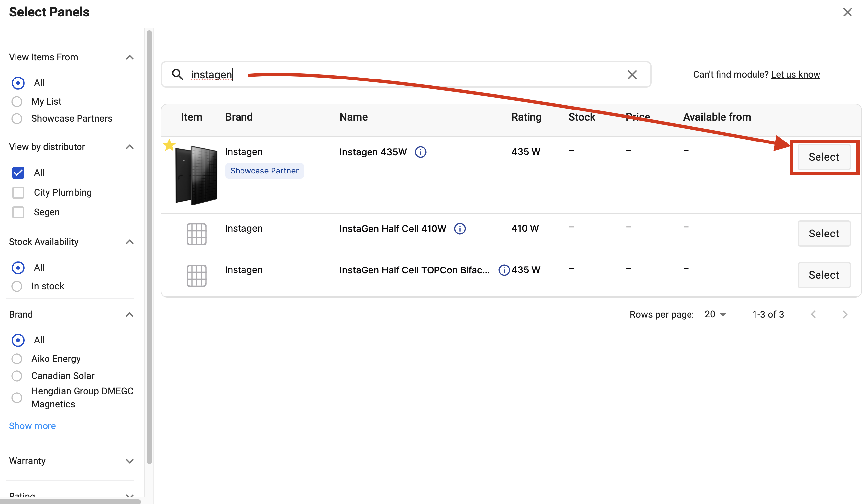Show more brands in the filter
The image size is (867, 504).
pos(32,426)
